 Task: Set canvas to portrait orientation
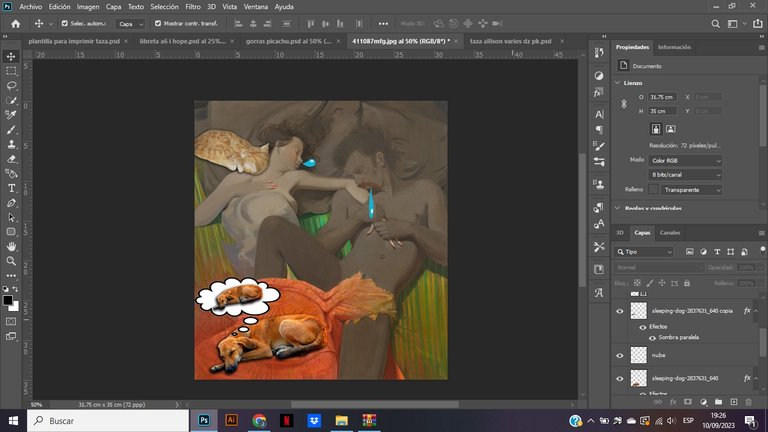click(656, 129)
